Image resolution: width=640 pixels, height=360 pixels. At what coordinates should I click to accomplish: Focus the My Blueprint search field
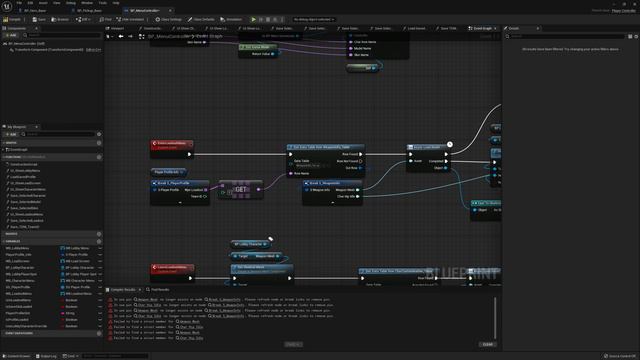[x=58, y=134]
